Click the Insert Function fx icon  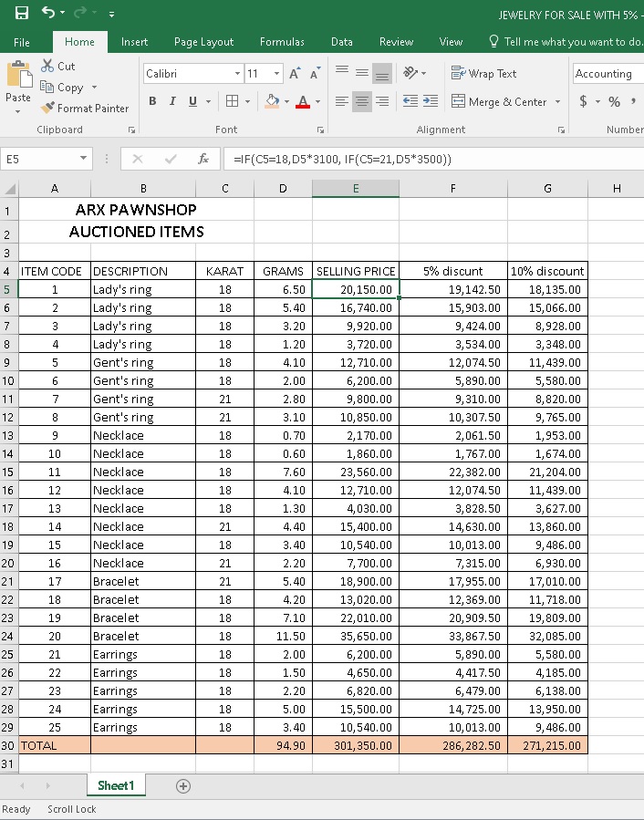coord(203,159)
